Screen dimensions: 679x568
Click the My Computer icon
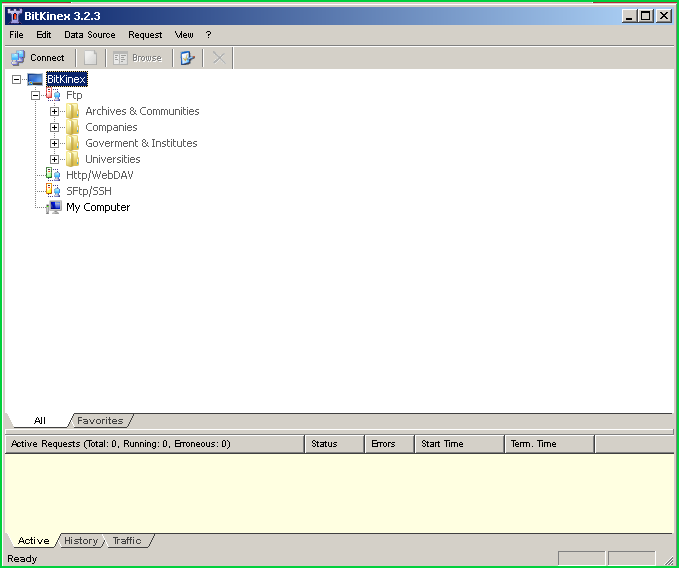point(54,207)
